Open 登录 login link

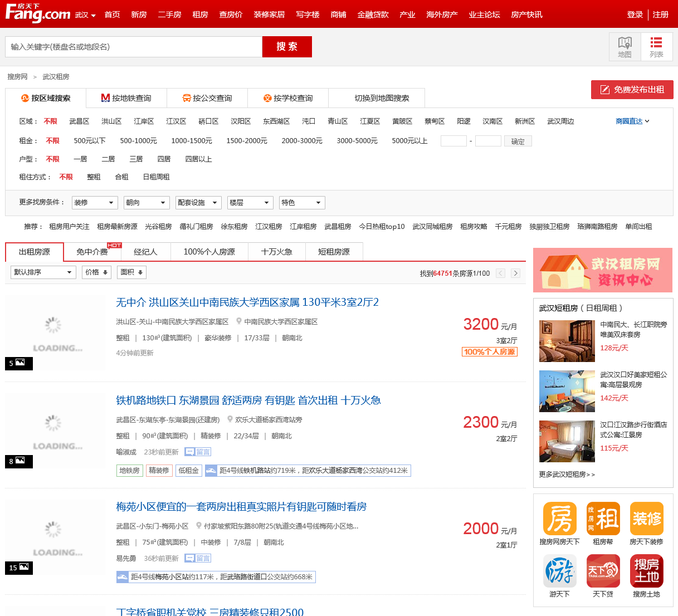click(635, 14)
